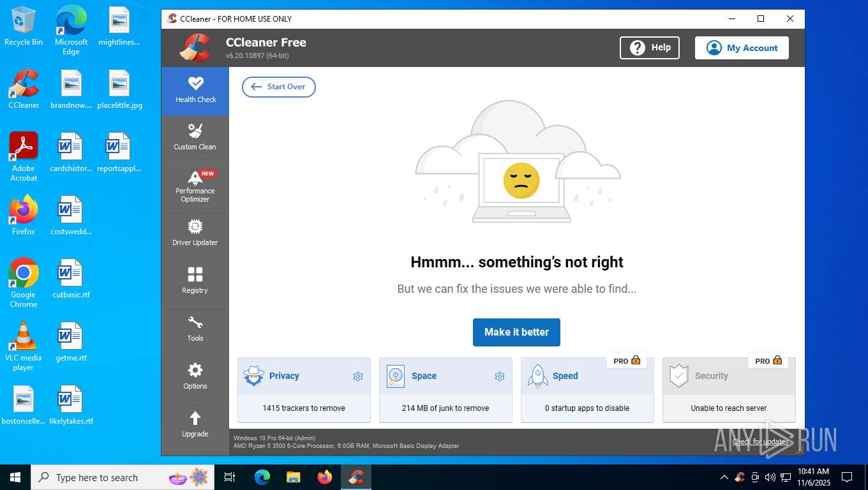
Task: Click the taskbar clock
Action: click(x=813, y=477)
